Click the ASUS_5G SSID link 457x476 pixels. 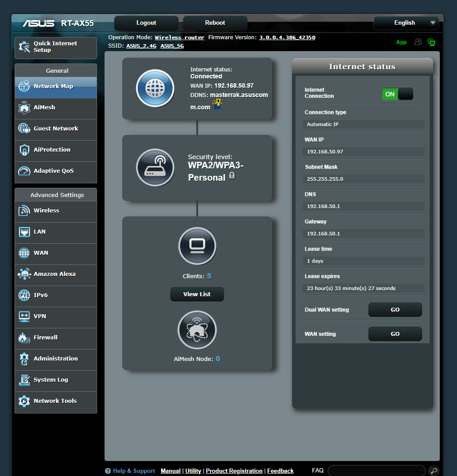click(x=172, y=46)
